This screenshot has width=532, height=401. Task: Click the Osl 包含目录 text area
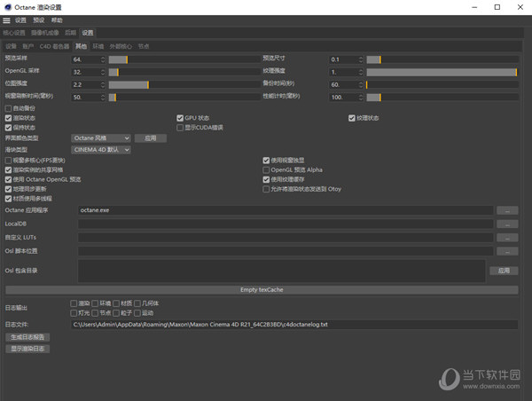click(x=281, y=271)
